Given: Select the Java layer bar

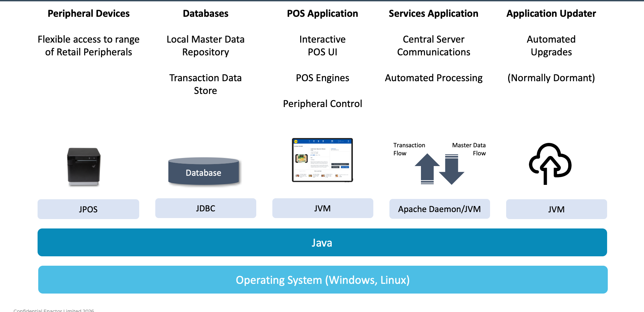Looking at the screenshot, I should pos(322,242).
